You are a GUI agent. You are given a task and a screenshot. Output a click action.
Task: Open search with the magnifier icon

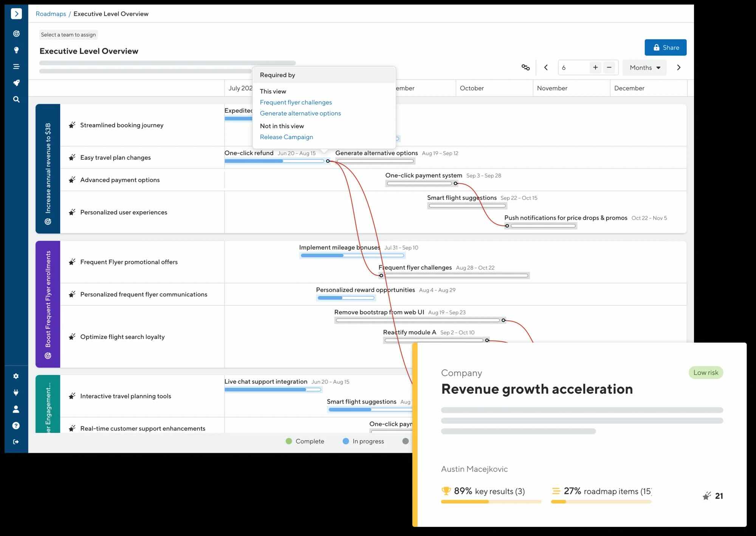(16, 99)
